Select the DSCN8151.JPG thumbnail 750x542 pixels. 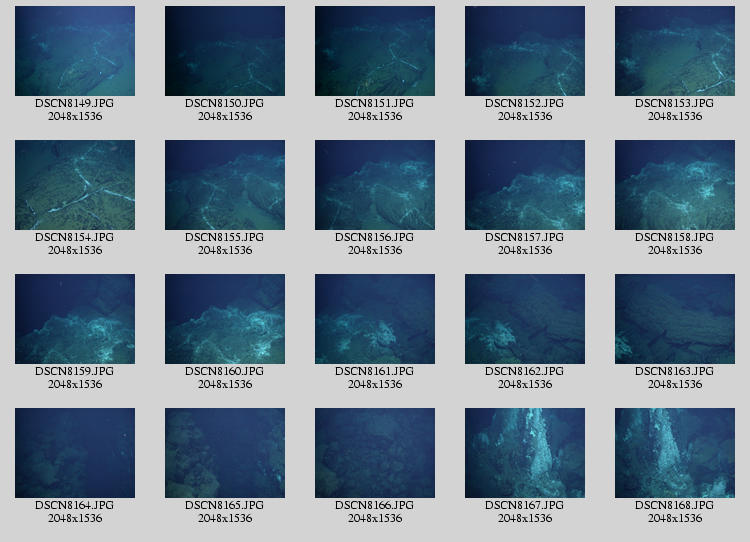point(375,51)
